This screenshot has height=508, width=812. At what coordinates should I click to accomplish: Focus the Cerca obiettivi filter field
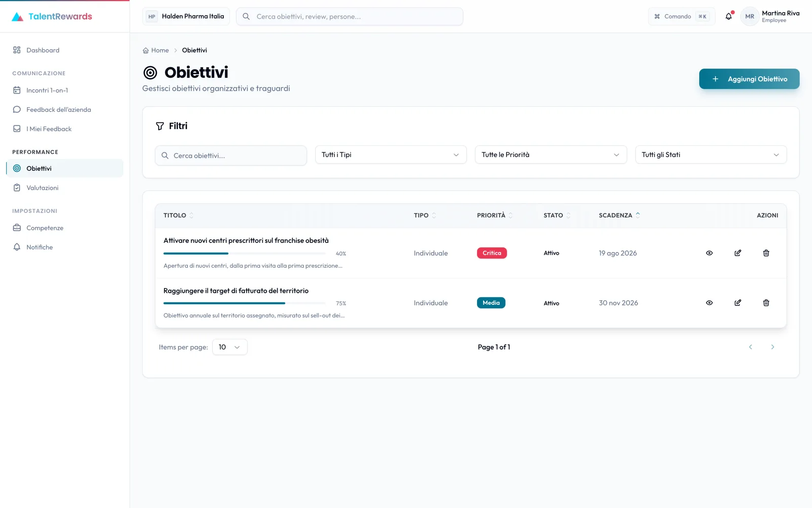coord(231,155)
